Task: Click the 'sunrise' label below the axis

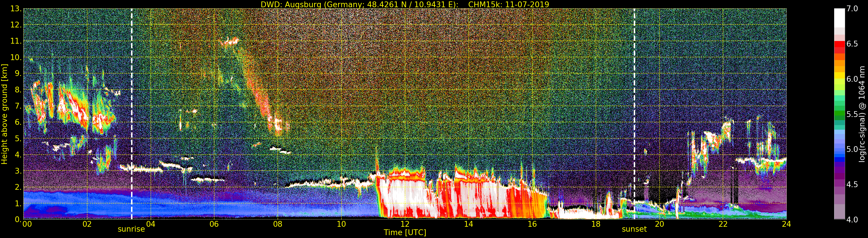Action: click(x=131, y=229)
